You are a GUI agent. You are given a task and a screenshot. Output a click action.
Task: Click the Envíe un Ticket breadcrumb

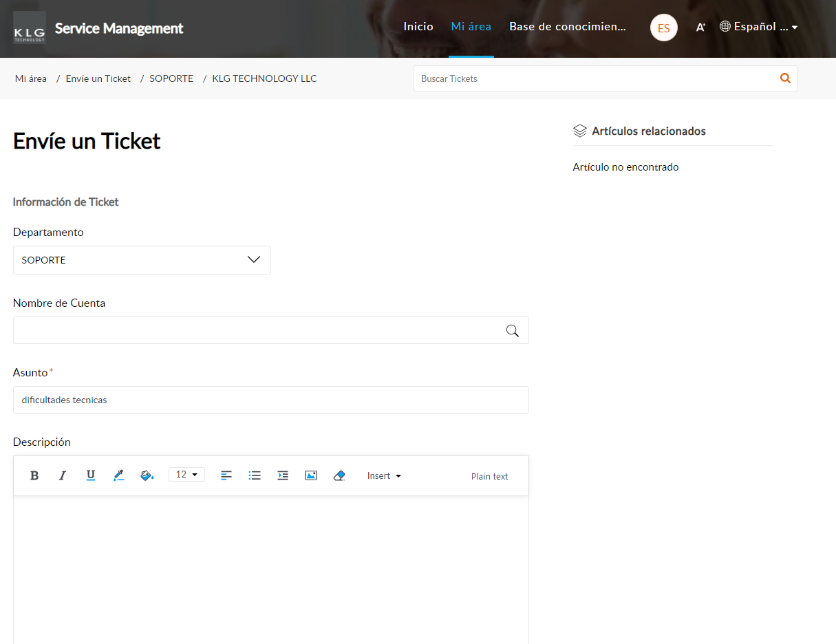98,78
